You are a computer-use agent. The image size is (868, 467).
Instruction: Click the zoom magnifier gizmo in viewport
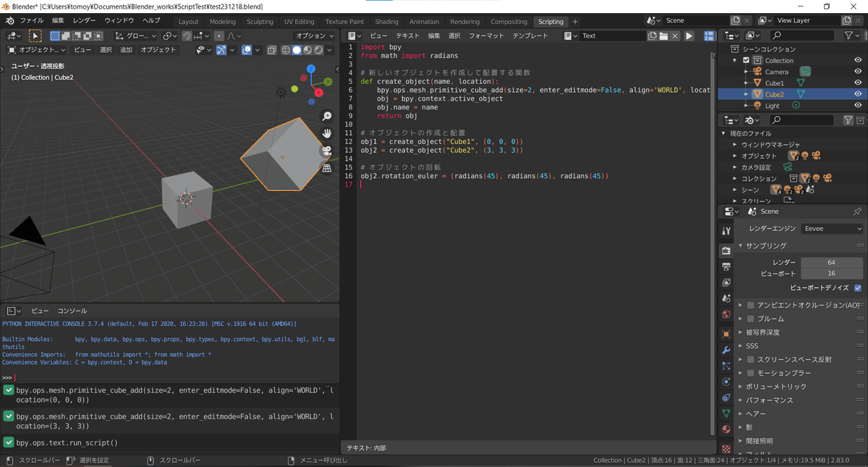[x=326, y=116]
